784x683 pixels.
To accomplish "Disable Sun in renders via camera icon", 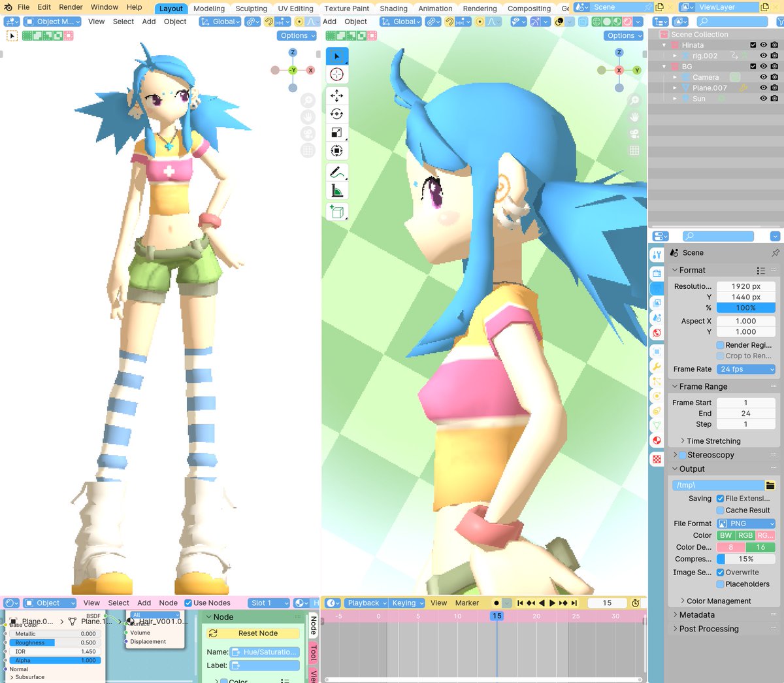I will coord(774,99).
